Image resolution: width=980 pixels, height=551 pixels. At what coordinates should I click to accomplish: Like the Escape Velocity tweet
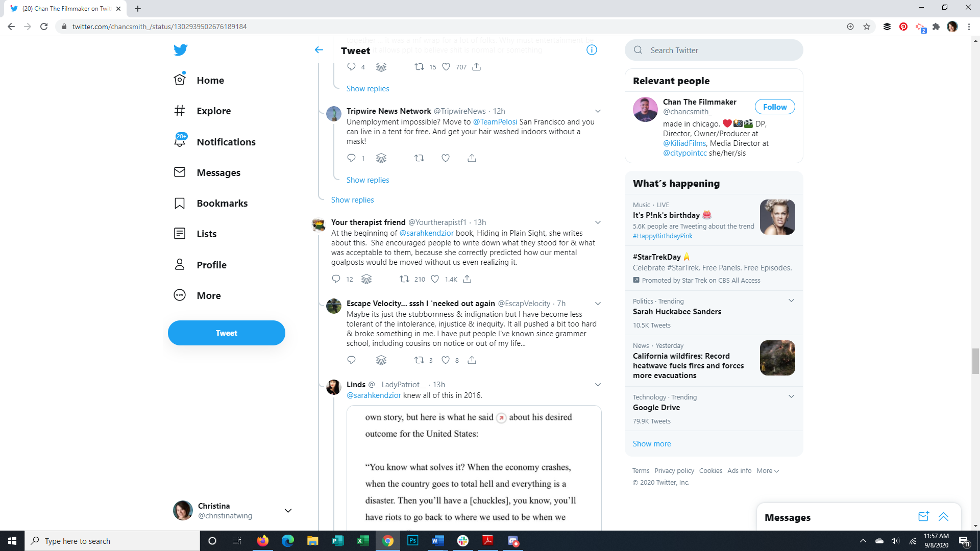[446, 360]
